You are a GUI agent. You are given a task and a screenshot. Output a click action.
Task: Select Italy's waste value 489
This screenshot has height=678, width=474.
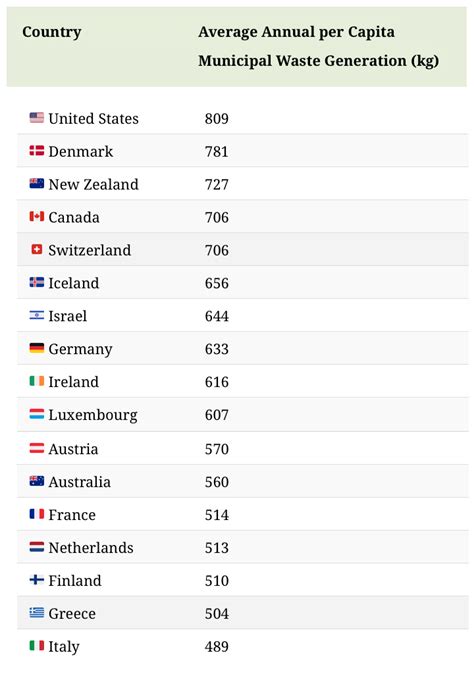tap(217, 646)
